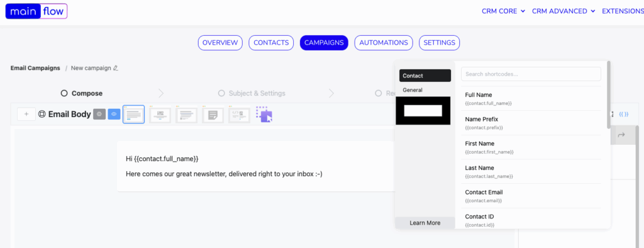This screenshot has height=248, width=644.
Task: Choose the code HTML layout thumbnail
Action: (x=239, y=115)
